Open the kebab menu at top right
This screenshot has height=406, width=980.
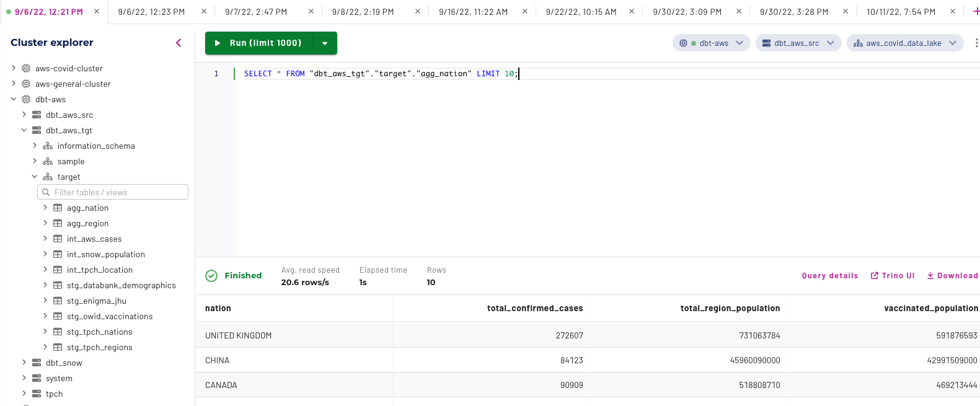tap(976, 43)
